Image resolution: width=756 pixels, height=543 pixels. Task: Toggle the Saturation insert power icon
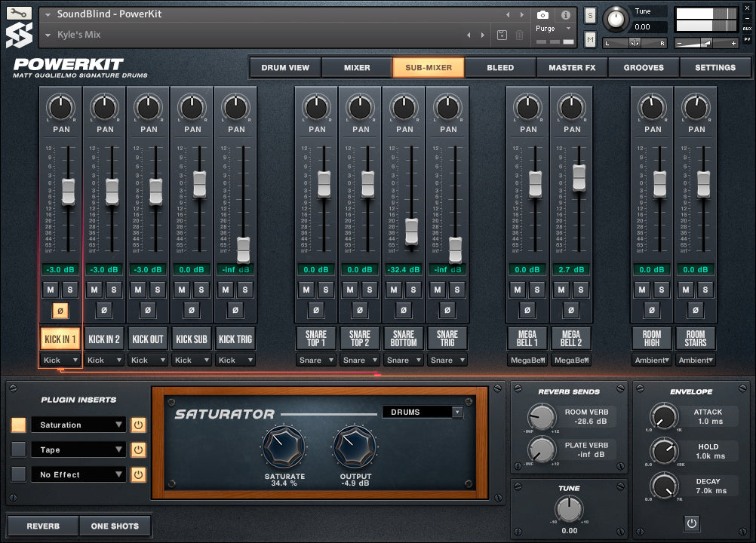point(138,425)
